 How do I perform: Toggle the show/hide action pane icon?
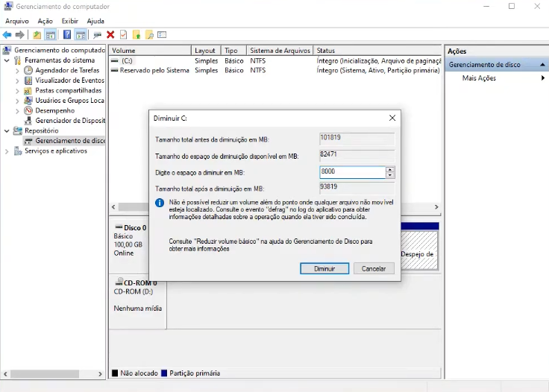click(x=81, y=35)
